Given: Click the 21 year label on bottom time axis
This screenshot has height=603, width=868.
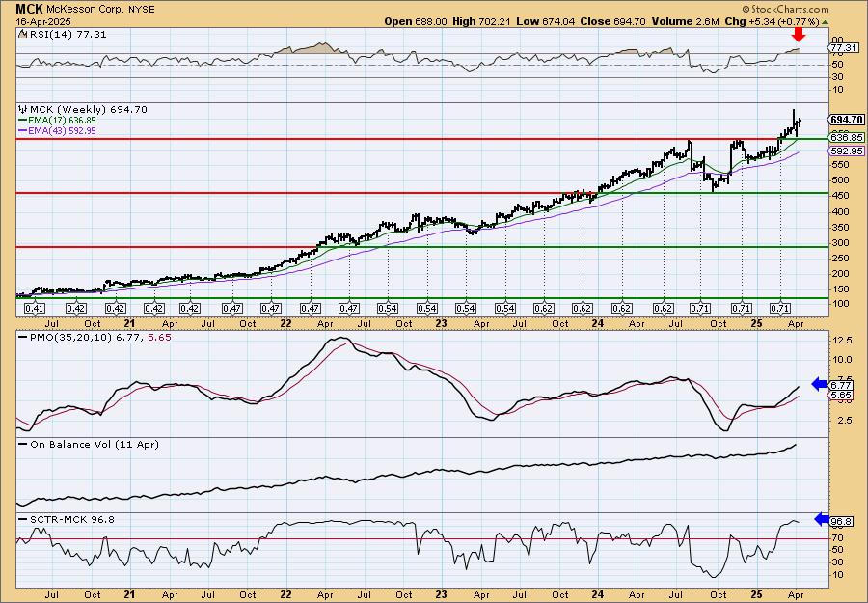Looking at the screenshot, I should (x=129, y=594).
